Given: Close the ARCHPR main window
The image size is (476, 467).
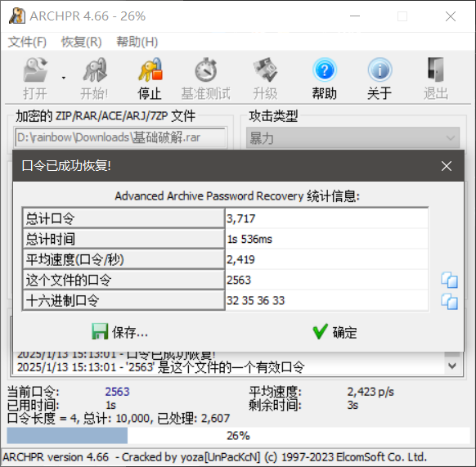Looking at the screenshot, I should [451, 16].
